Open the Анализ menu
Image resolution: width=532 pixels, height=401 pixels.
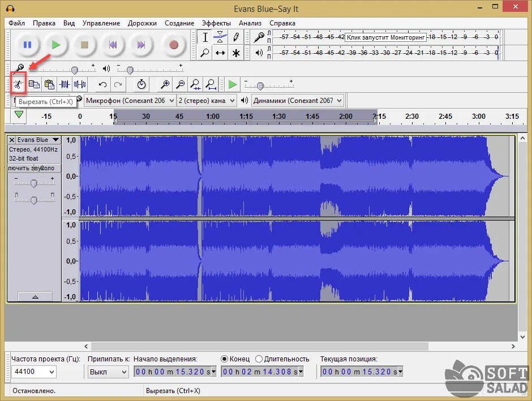tap(250, 23)
